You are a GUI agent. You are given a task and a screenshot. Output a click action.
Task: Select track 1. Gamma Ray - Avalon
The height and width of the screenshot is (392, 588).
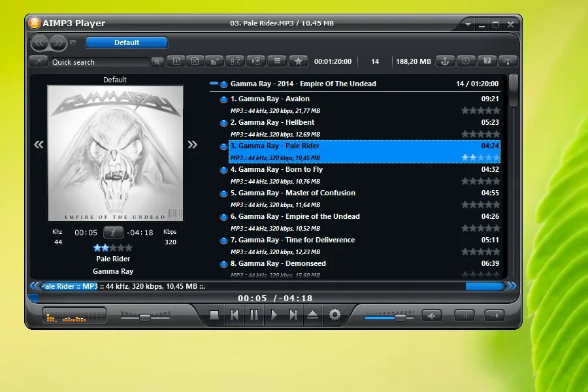365,105
